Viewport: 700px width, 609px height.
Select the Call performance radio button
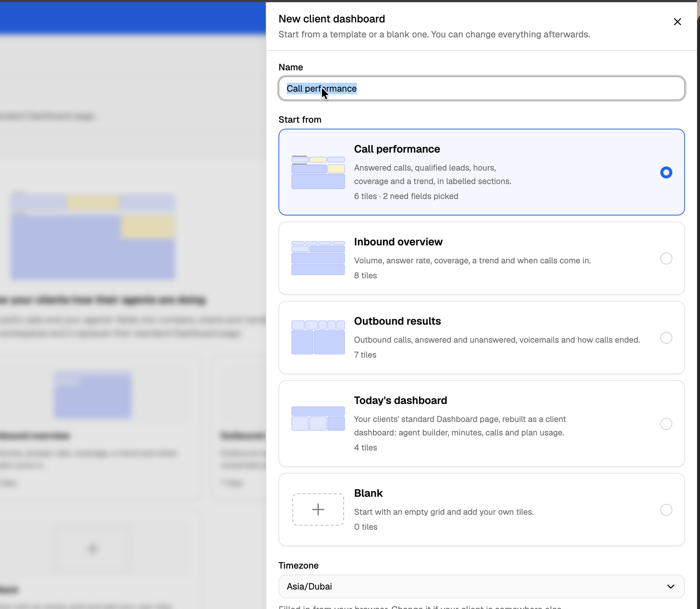point(666,172)
